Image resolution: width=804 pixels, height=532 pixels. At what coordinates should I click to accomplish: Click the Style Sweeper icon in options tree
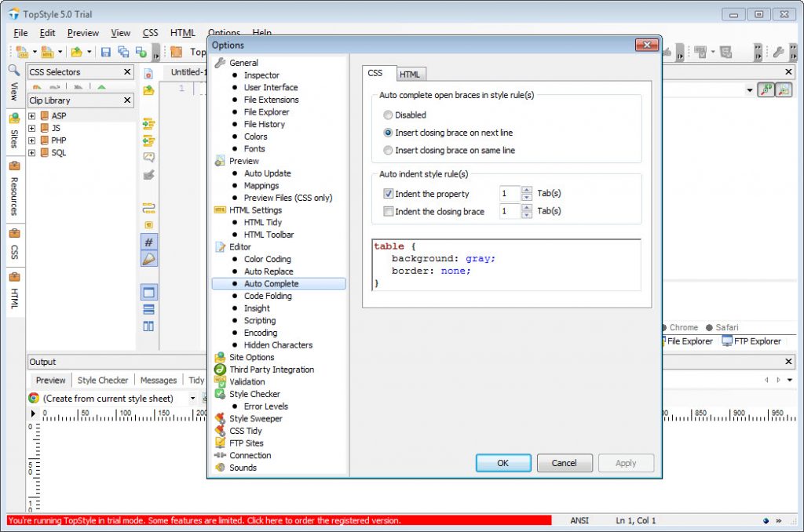tap(220, 418)
